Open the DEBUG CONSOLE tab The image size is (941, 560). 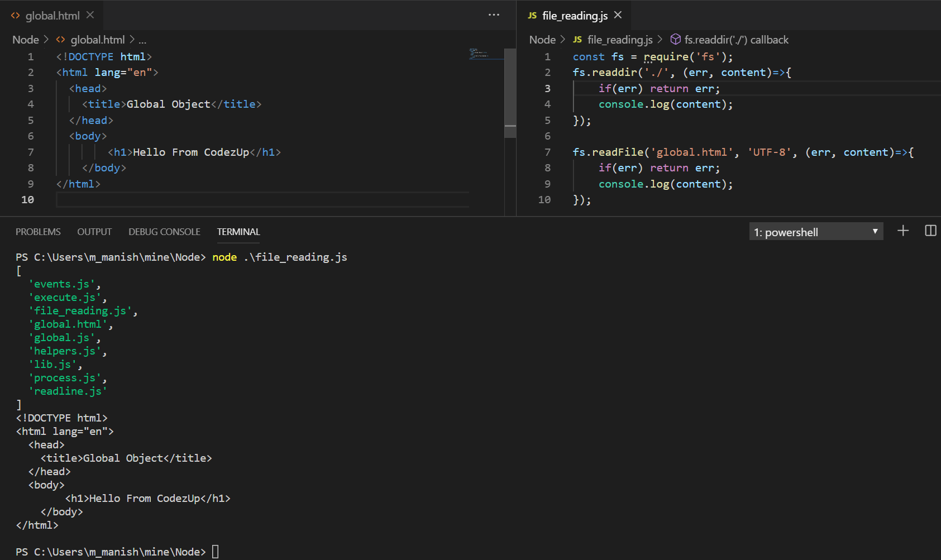point(164,232)
